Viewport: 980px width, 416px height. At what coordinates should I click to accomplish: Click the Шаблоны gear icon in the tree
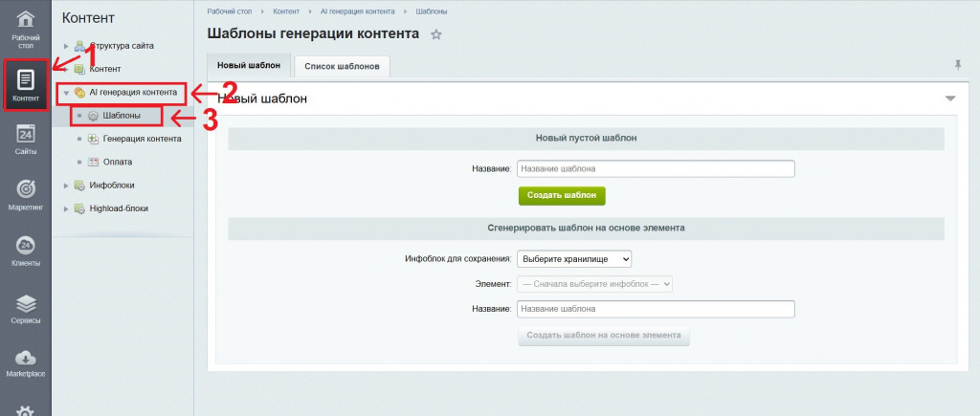93,116
